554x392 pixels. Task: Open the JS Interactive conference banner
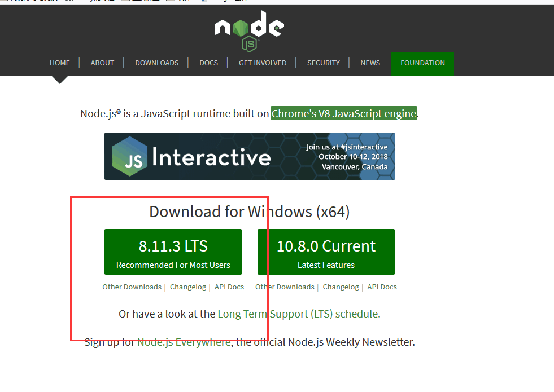[250, 156]
